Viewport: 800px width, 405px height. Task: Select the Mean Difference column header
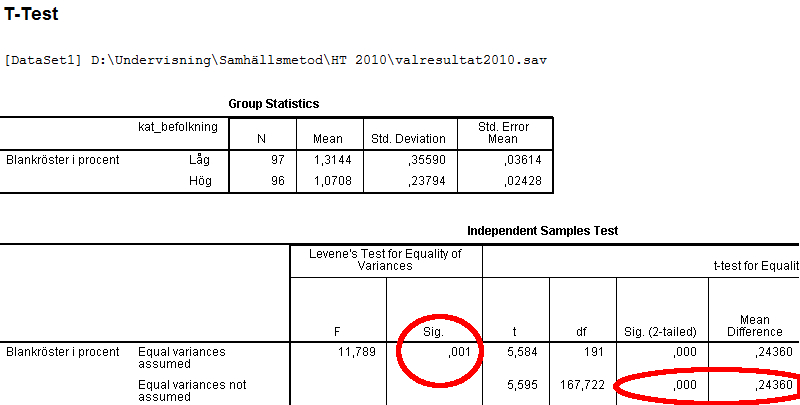755,326
